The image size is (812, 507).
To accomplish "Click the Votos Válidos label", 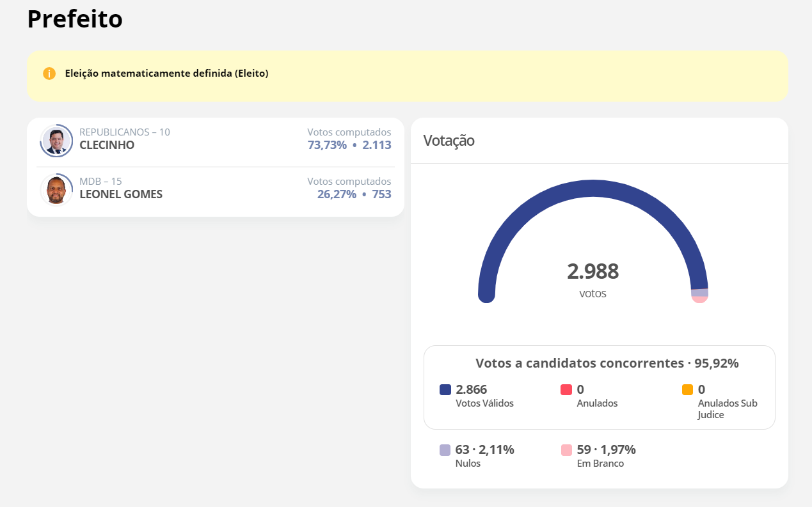I will pyautogui.click(x=485, y=403).
